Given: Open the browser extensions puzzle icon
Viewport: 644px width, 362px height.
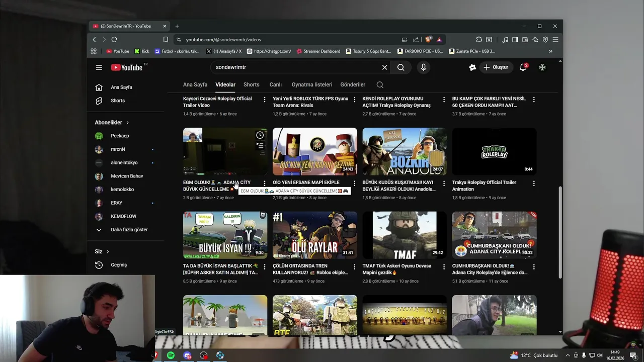Looking at the screenshot, I should [479, 40].
